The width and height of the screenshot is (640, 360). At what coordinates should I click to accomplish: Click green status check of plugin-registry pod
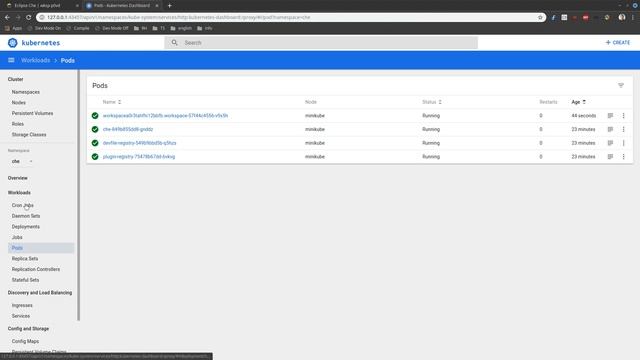tap(95, 157)
